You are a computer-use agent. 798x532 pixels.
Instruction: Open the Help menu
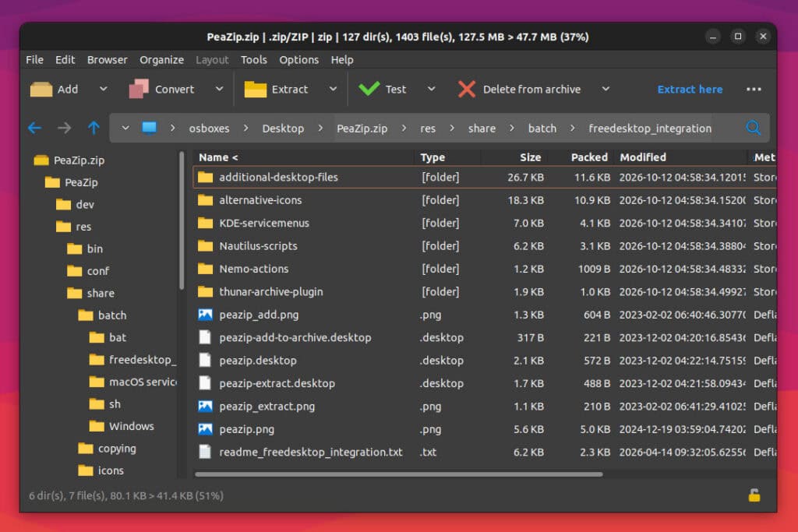[342, 59]
